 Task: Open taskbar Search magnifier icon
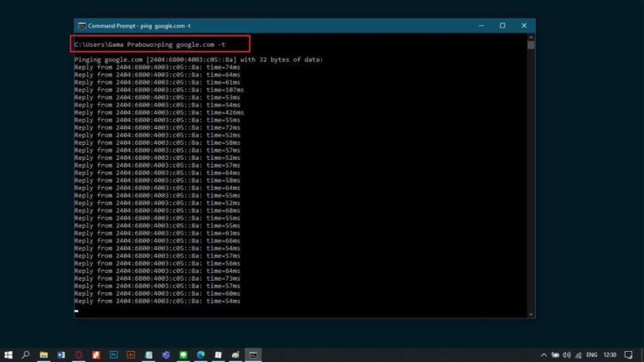tap(26, 354)
